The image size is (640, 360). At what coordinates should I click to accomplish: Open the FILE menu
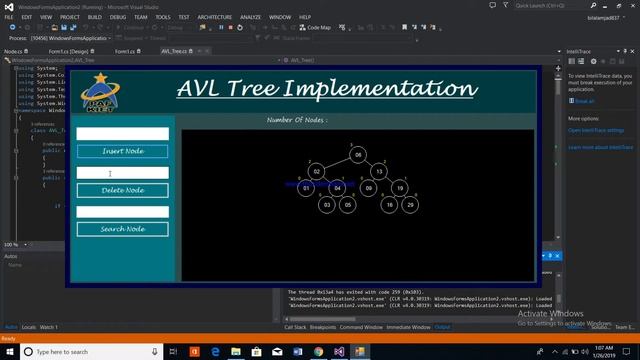pyautogui.click(x=9, y=17)
